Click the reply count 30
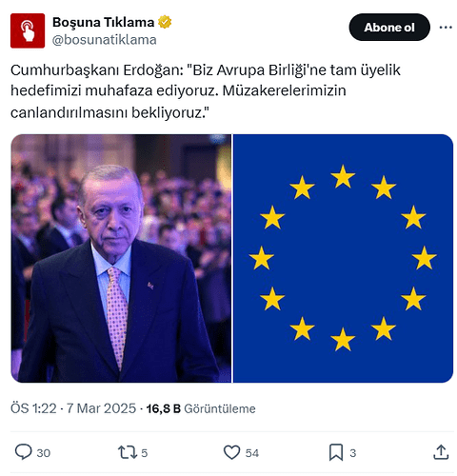The width and height of the screenshot is (457, 476). 44,453
